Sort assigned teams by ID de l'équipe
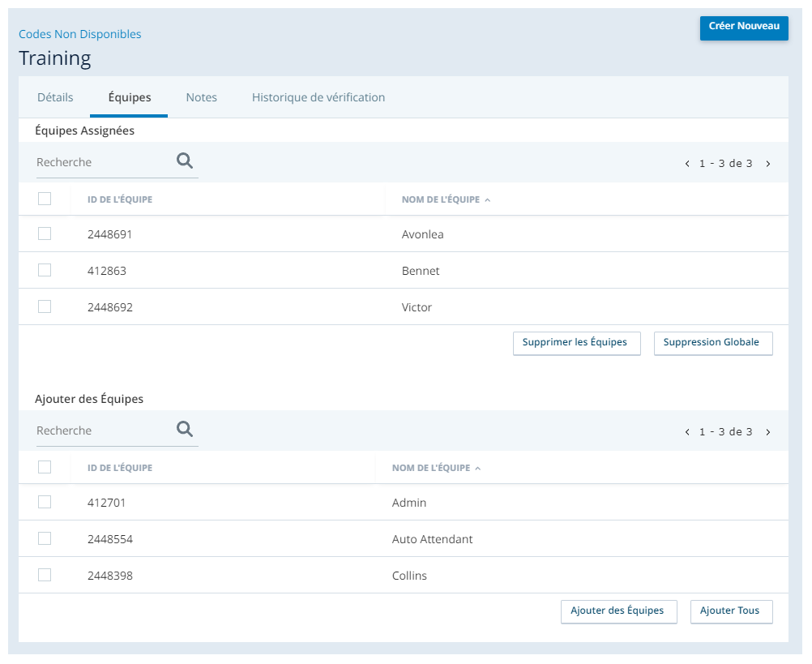812x664 pixels. (x=120, y=199)
